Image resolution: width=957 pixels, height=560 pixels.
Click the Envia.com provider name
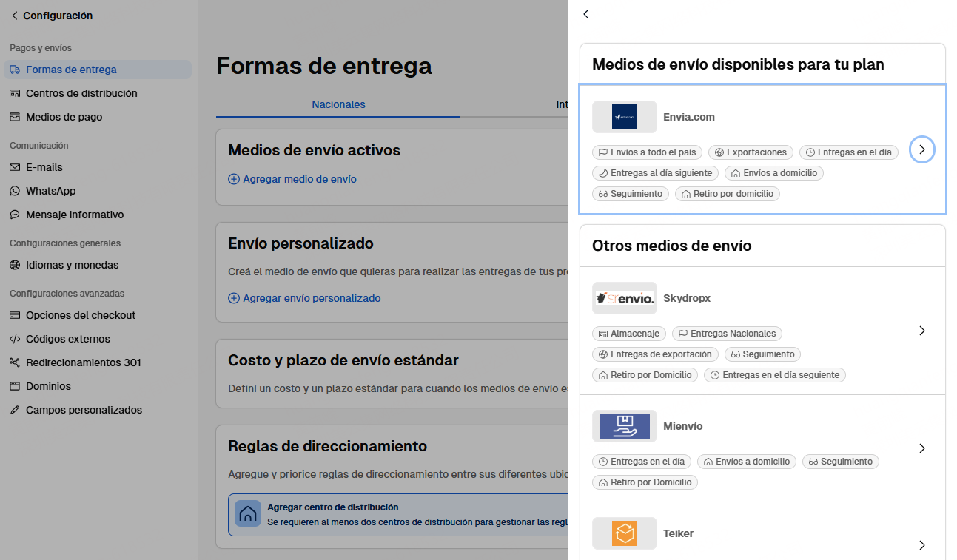click(689, 117)
